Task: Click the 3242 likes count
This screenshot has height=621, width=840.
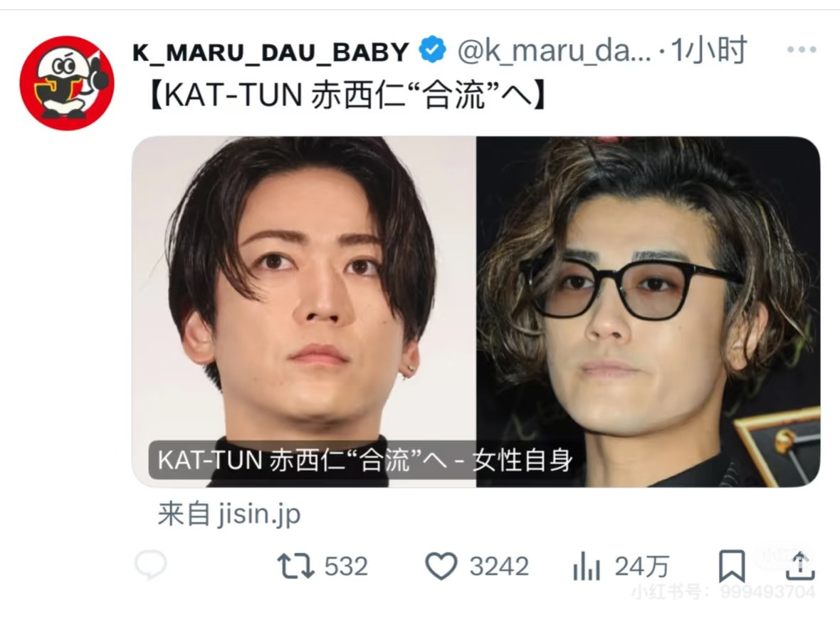Action: [x=499, y=567]
